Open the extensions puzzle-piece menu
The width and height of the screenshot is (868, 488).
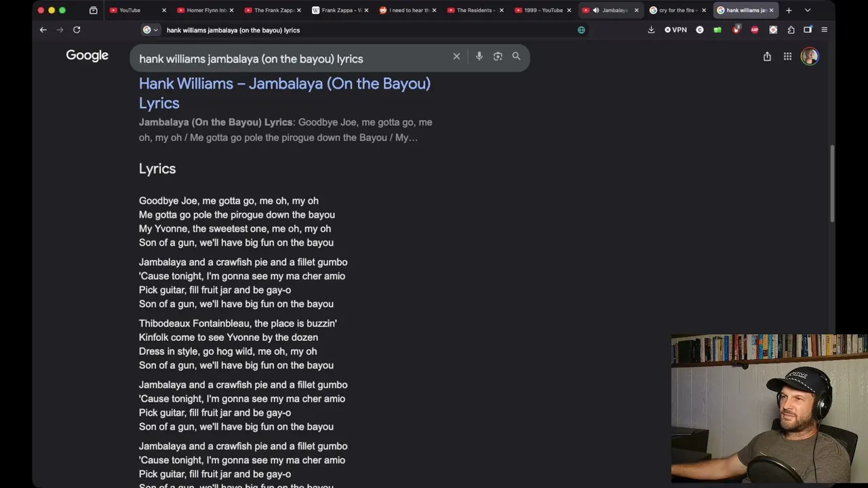791,30
